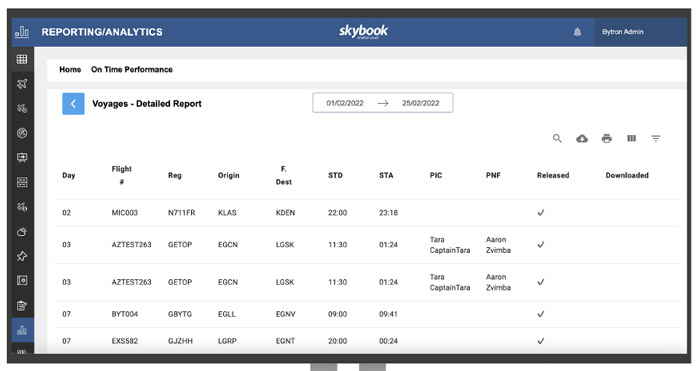The height and width of the screenshot is (371, 700).
Task: Click STD 20:00 cell
Action: [338, 341]
